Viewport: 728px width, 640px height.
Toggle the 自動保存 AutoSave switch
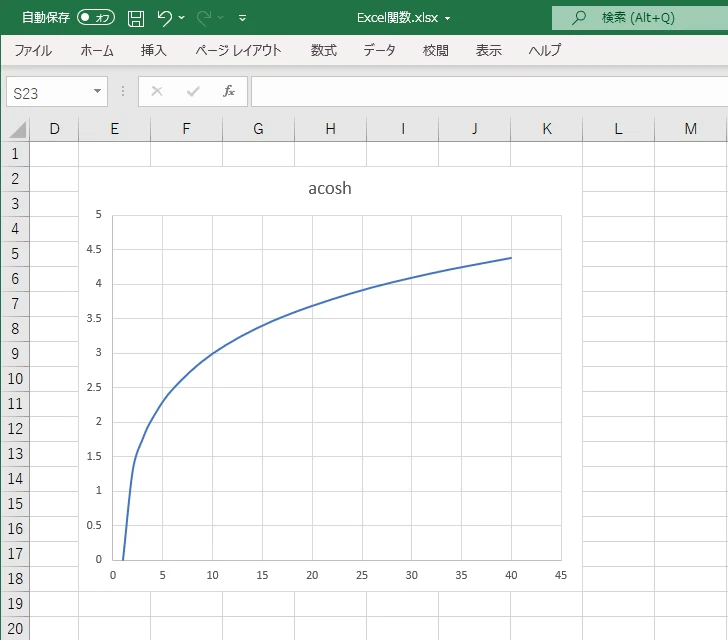point(96,18)
